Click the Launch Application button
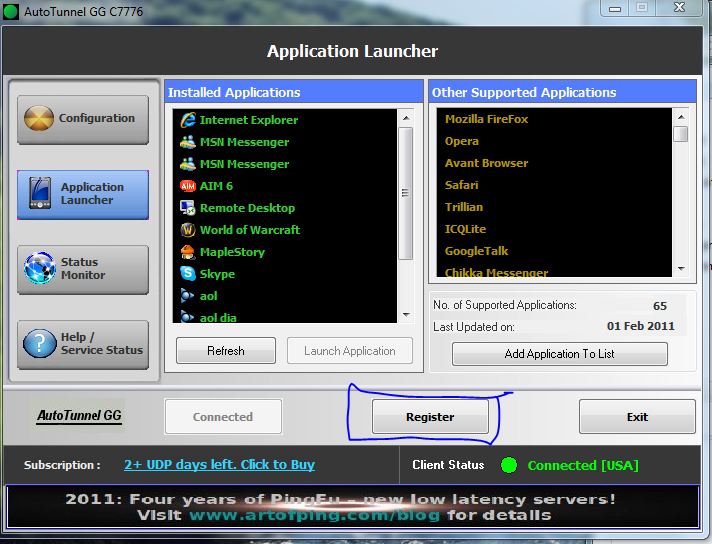The image size is (712, 544). point(350,351)
